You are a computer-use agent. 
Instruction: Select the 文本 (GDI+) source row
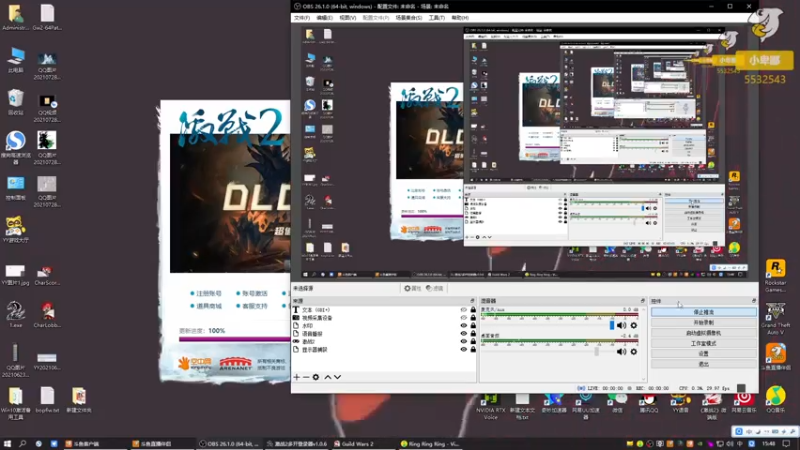[385, 310]
